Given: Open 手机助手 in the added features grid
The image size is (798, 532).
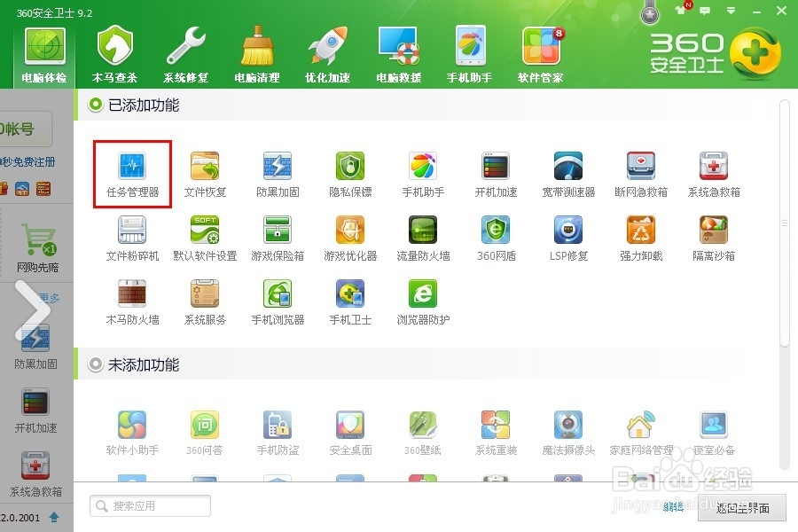Looking at the screenshot, I should point(423,175).
